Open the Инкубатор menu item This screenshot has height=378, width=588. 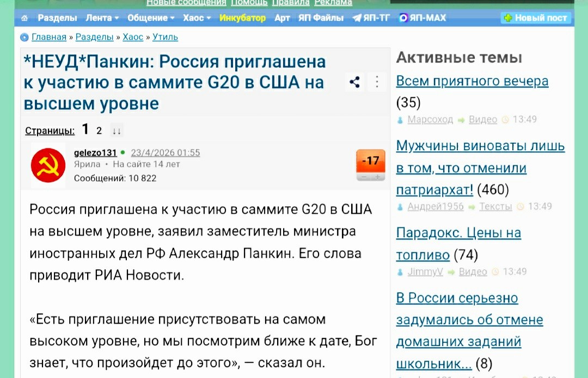tap(242, 18)
